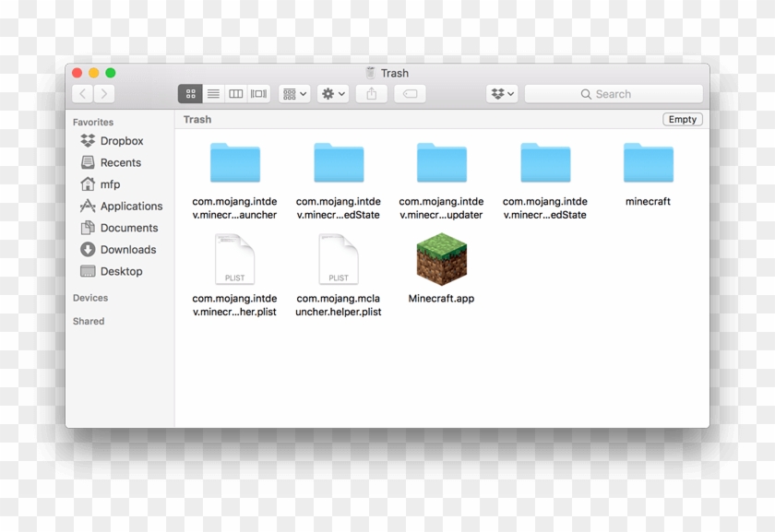
Task: Go back with the left chevron button
Action: pyautogui.click(x=82, y=94)
